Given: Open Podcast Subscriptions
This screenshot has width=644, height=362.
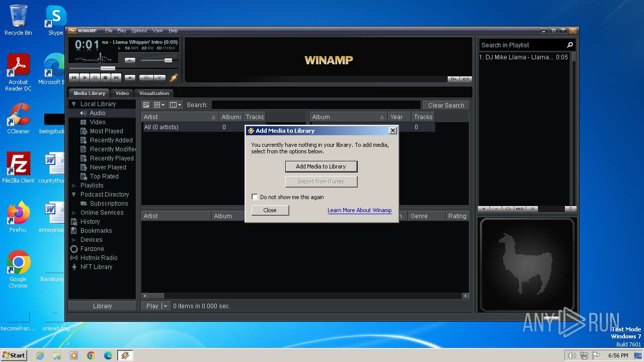Looking at the screenshot, I should 109,204.
